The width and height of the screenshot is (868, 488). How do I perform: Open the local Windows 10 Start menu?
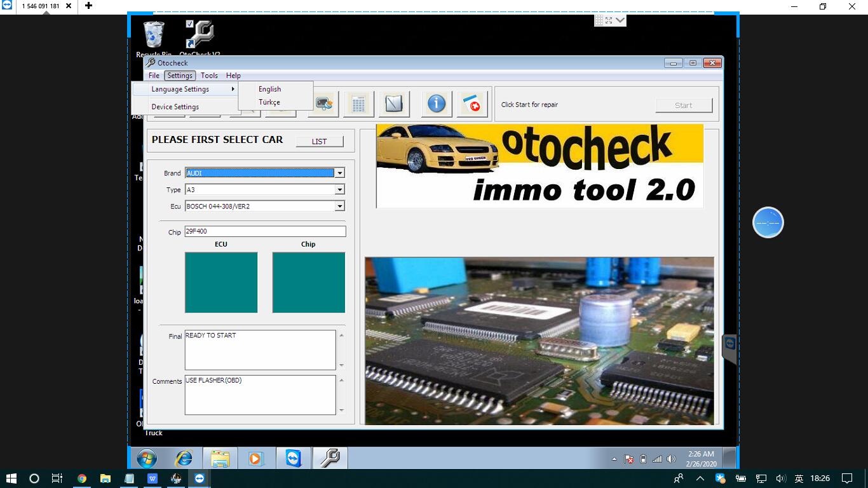pyautogui.click(x=11, y=478)
